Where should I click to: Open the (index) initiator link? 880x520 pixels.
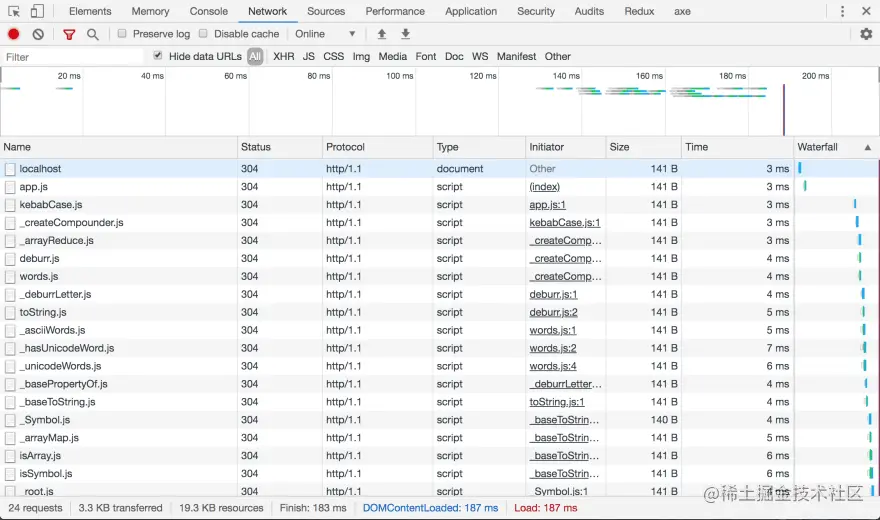544,187
